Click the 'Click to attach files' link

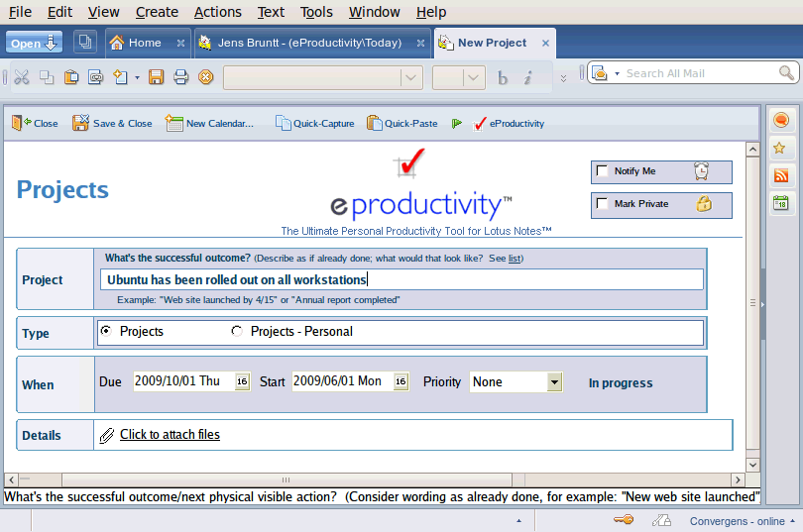170,434
